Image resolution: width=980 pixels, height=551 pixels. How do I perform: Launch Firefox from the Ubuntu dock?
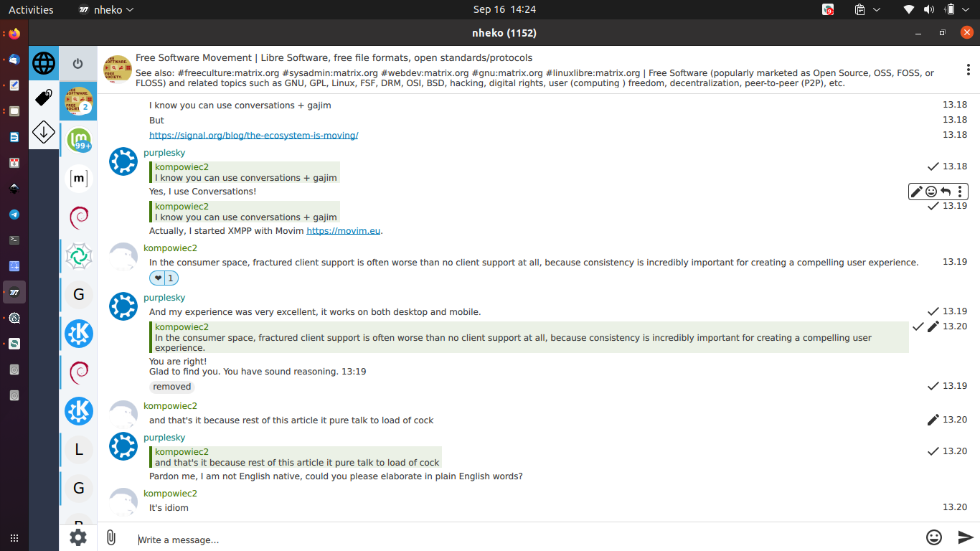(x=14, y=34)
